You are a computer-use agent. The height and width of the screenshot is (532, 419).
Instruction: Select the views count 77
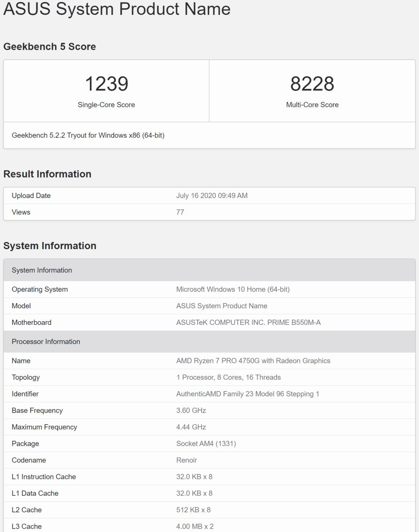(180, 212)
